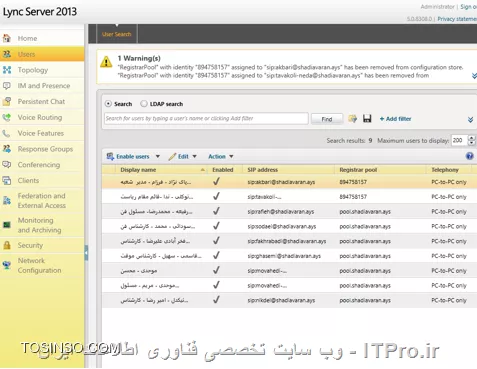The image size is (477, 369).
Task: Click the Network Configuration icon
Action: (x=7, y=265)
